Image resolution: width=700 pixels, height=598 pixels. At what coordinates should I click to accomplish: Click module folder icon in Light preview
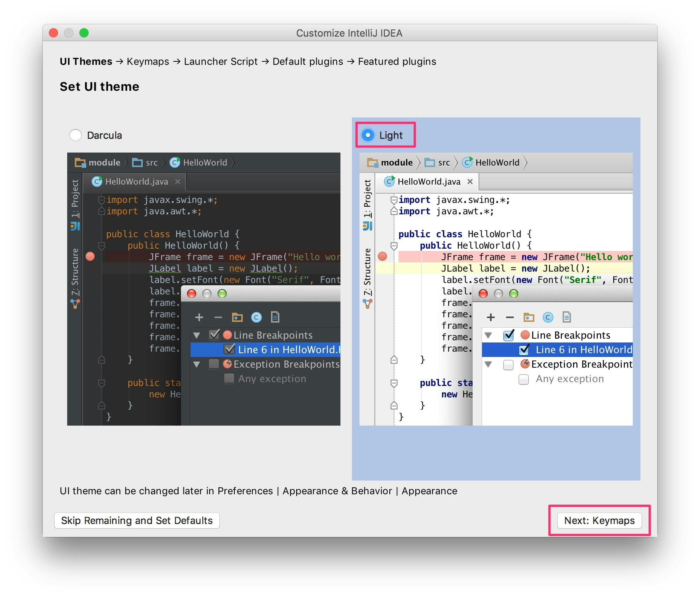pos(373,163)
